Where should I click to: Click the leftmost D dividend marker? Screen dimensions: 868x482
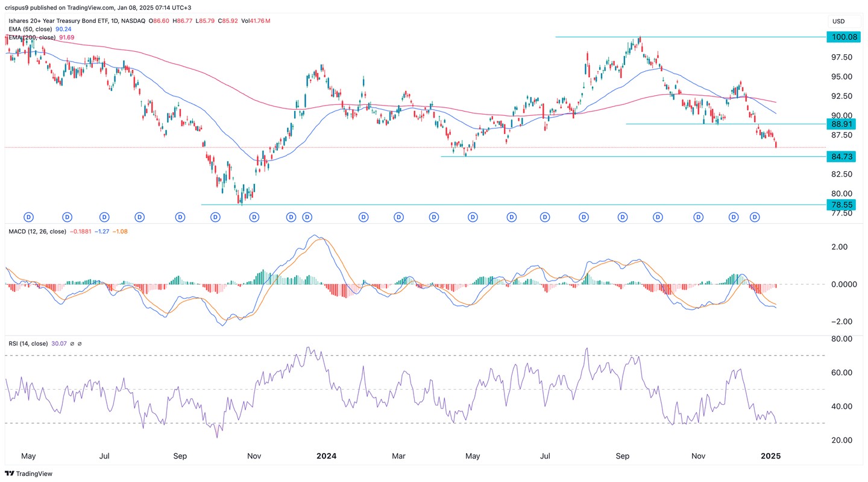pos(28,217)
